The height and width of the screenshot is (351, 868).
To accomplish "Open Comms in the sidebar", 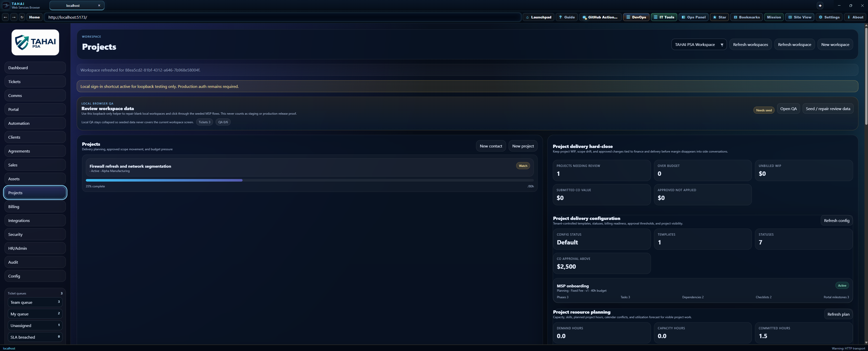I will click(35, 95).
